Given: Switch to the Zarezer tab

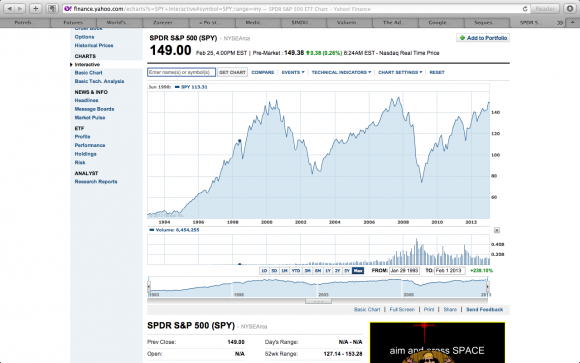Looking at the screenshot, I should pos(165,23).
